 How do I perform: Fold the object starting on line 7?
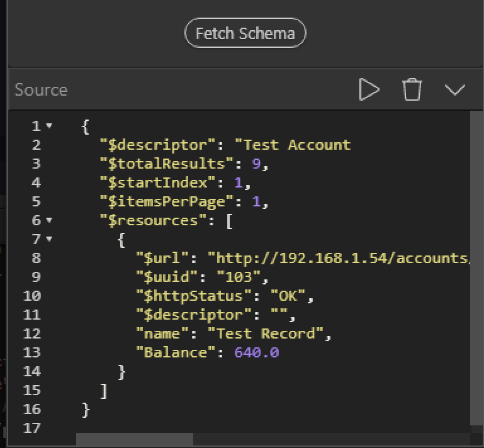tap(49, 239)
